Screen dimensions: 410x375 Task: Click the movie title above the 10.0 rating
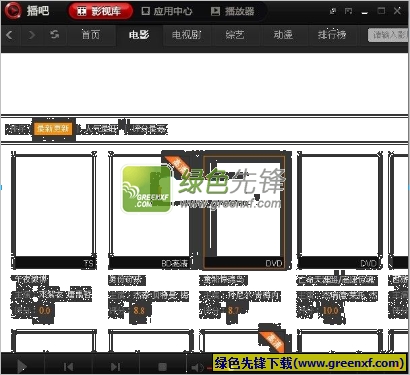tap(337, 280)
